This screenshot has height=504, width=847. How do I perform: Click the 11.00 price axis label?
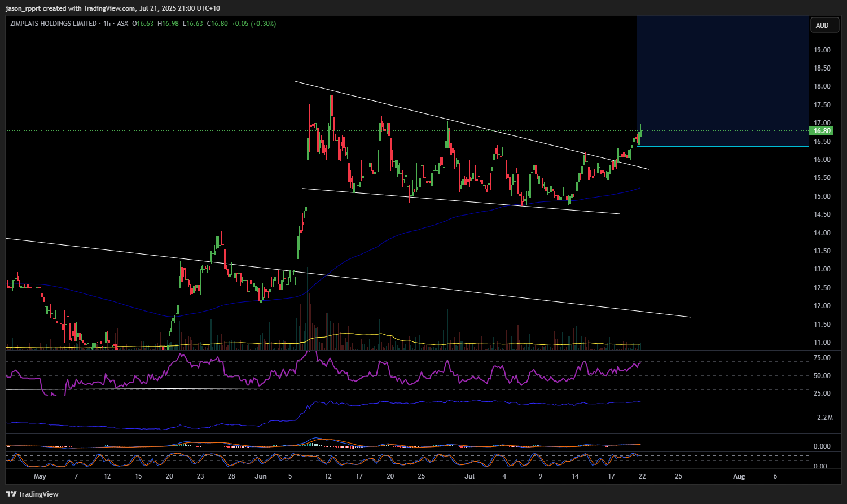(822, 343)
